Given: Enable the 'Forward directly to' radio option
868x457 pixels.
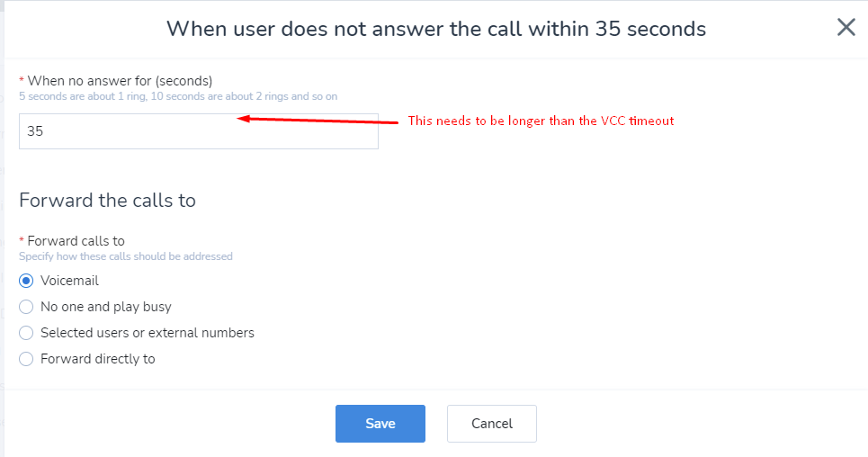Looking at the screenshot, I should (x=26, y=359).
